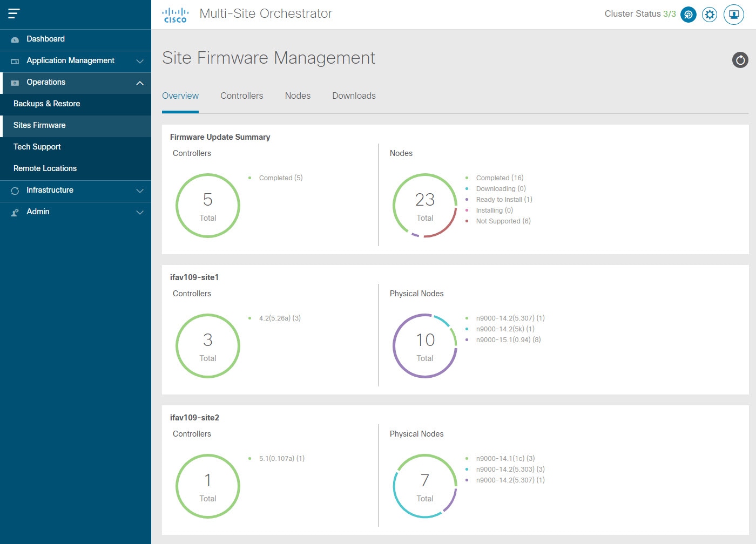Open the settings gear icon
The image size is (756, 544).
point(710,15)
